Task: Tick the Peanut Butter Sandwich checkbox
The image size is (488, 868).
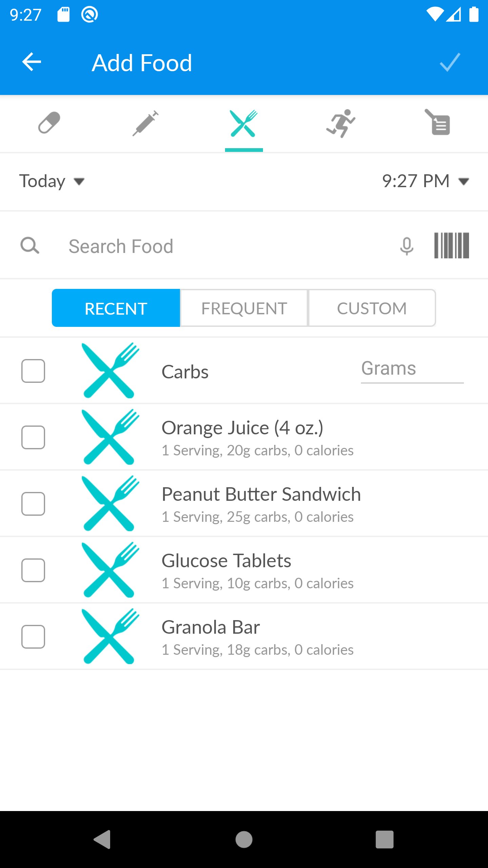Action: point(33,504)
